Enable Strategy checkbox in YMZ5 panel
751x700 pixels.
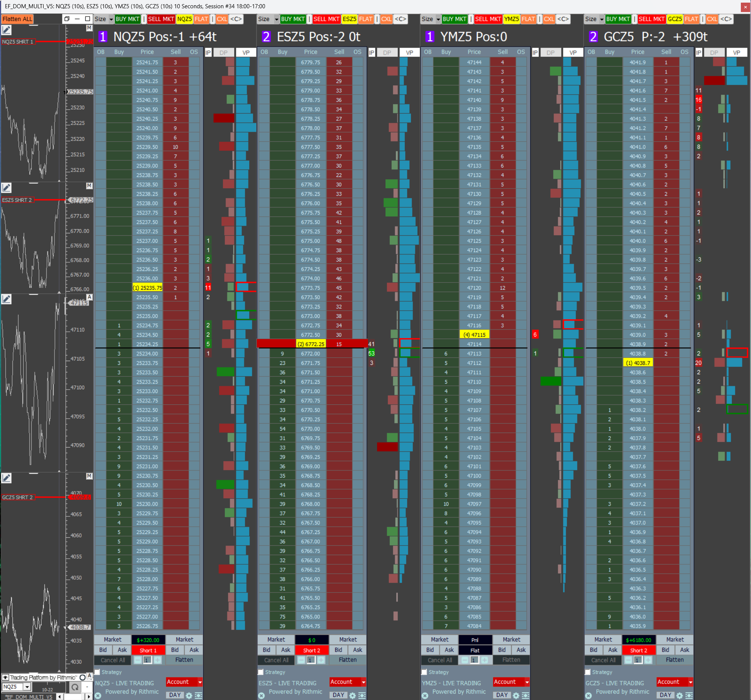pyautogui.click(x=424, y=672)
